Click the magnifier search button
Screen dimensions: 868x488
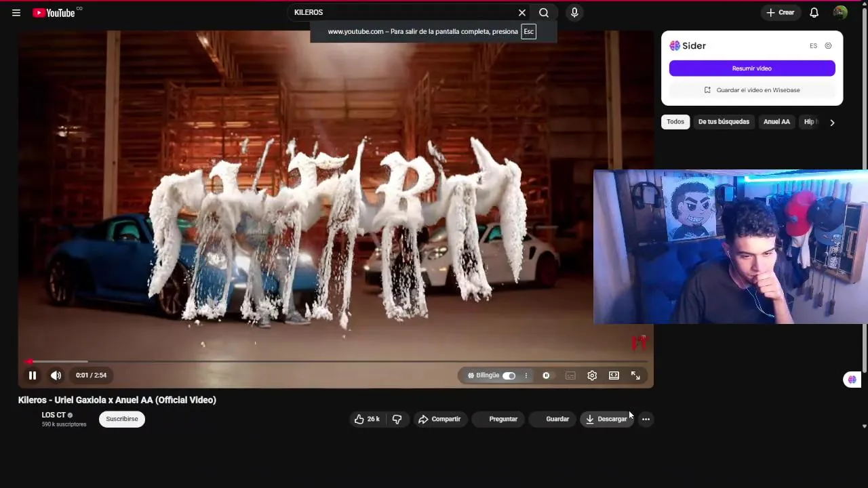(x=544, y=12)
